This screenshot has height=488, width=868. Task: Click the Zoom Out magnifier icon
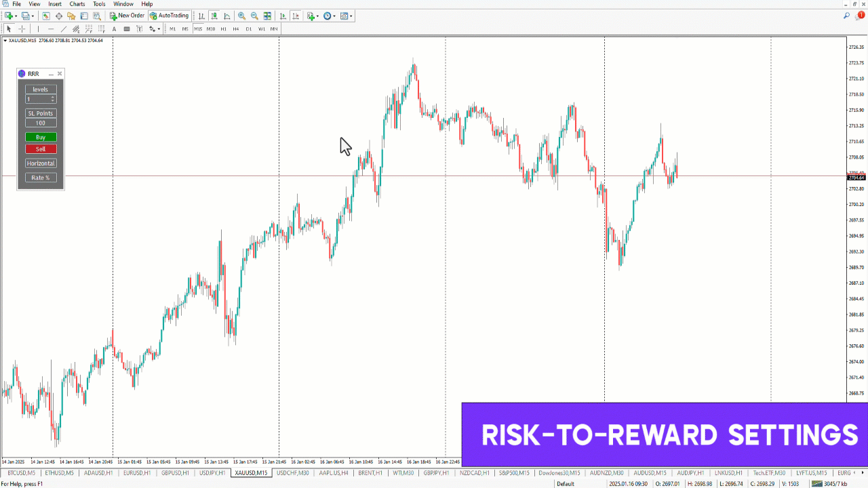click(x=254, y=16)
